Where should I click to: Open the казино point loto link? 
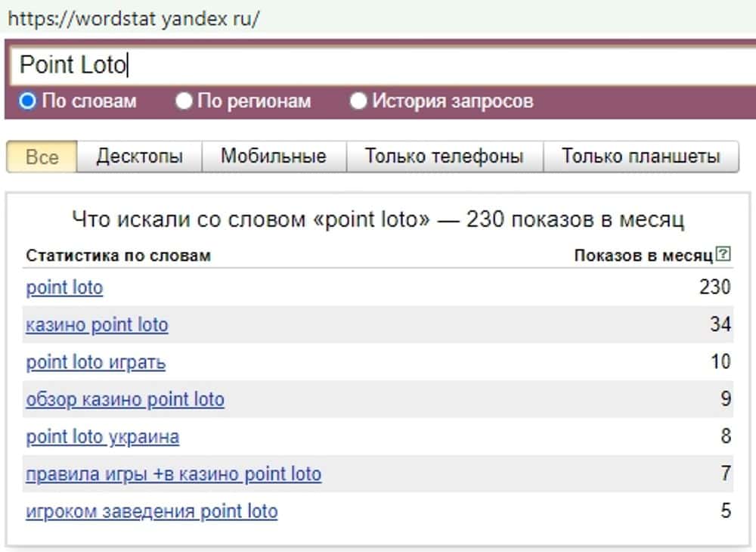[x=97, y=325]
